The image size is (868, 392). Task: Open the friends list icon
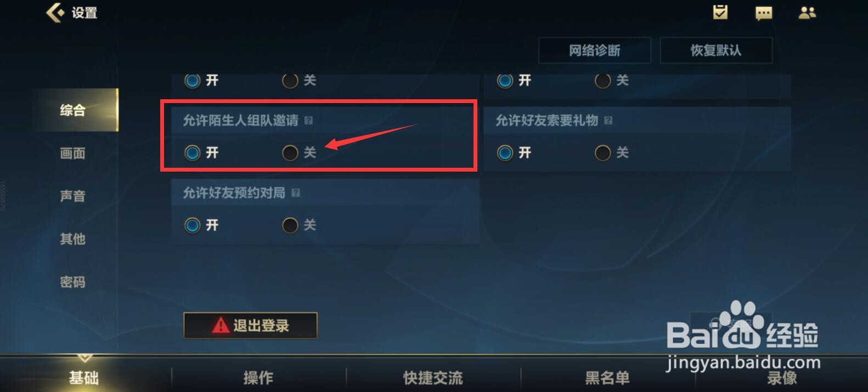pyautogui.click(x=807, y=13)
